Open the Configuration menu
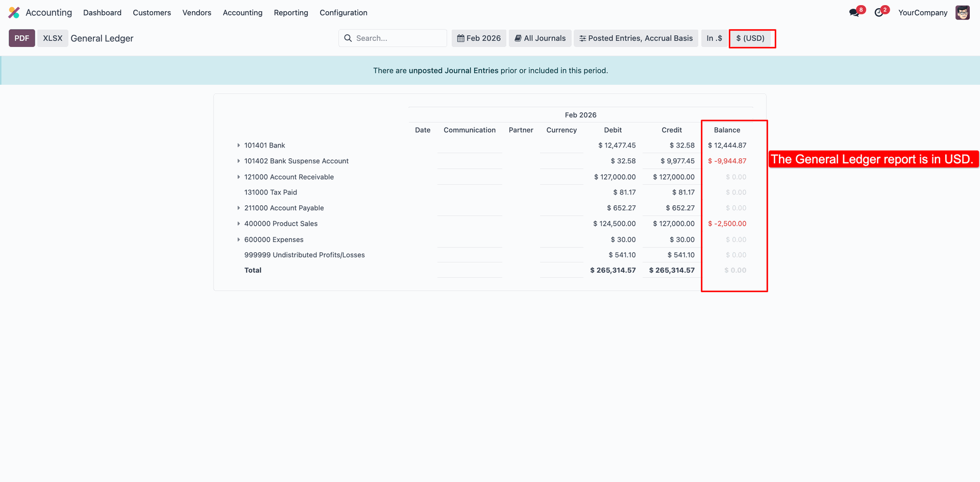 [x=343, y=13]
